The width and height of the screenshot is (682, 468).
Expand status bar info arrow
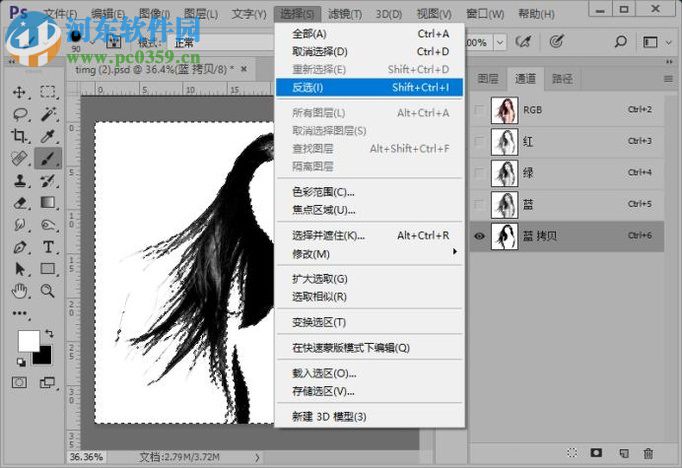pos(257,457)
